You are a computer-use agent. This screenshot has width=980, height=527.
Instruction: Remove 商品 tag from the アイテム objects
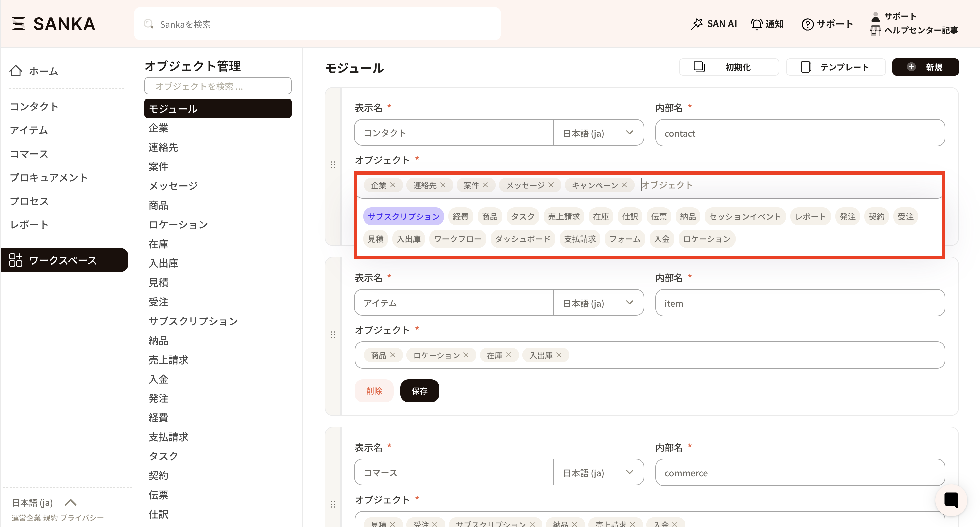393,355
